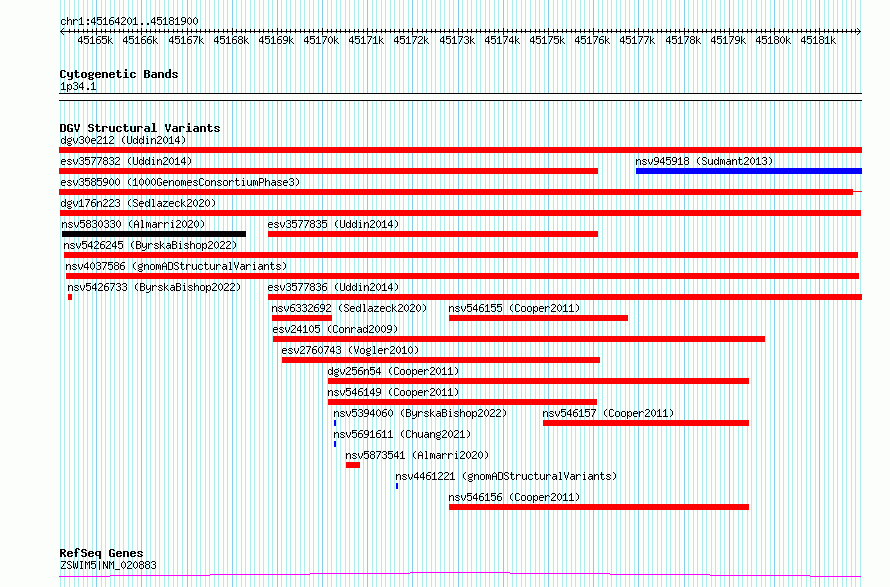Click the magenta ZSWIM5 gene track line
Viewport: 890px width, 587px height.
click(x=460, y=575)
